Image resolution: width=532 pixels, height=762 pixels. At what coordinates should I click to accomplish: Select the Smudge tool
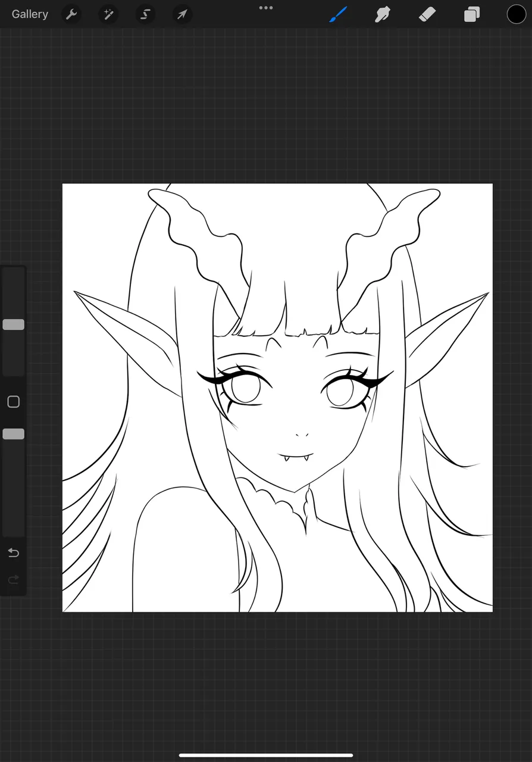pos(383,14)
